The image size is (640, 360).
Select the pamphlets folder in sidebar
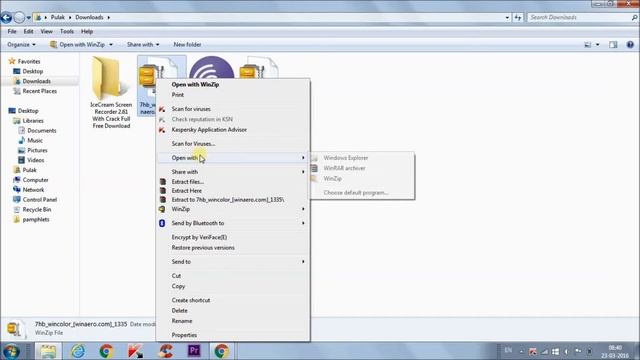(36, 220)
